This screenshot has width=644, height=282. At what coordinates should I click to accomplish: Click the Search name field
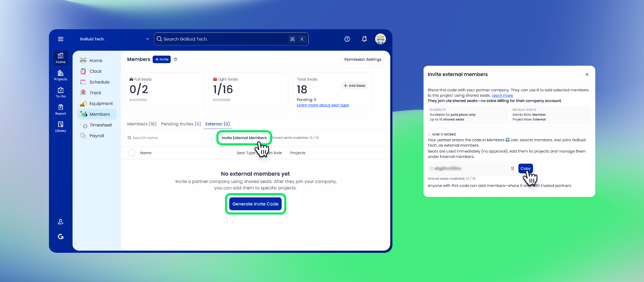(x=165, y=138)
